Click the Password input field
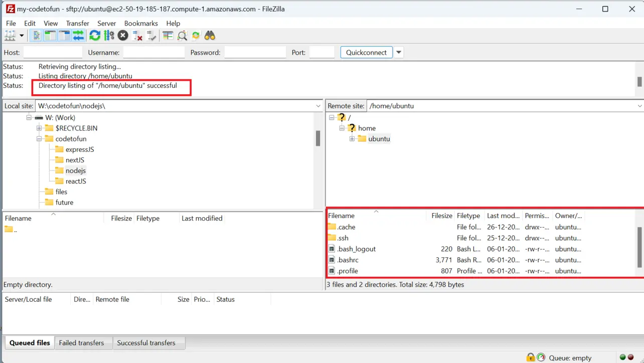This screenshot has width=644, height=363. point(255,52)
